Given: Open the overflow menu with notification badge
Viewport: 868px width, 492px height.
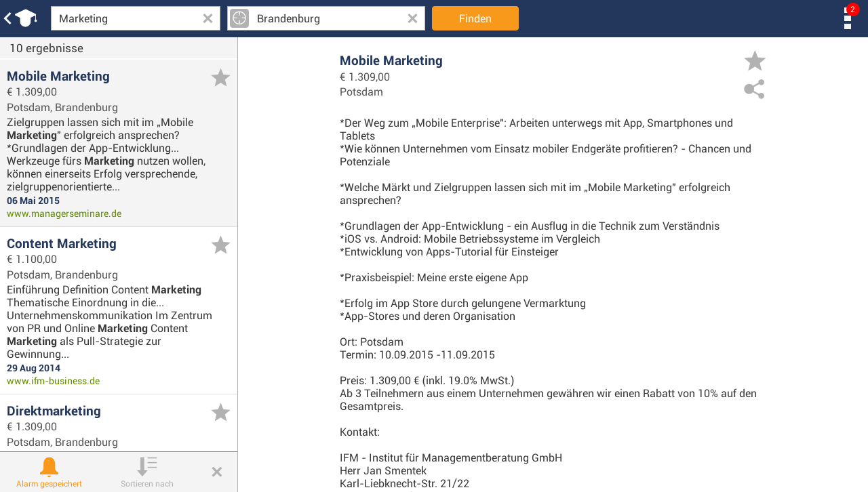Looking at the screenshot, I should (848, 17).
